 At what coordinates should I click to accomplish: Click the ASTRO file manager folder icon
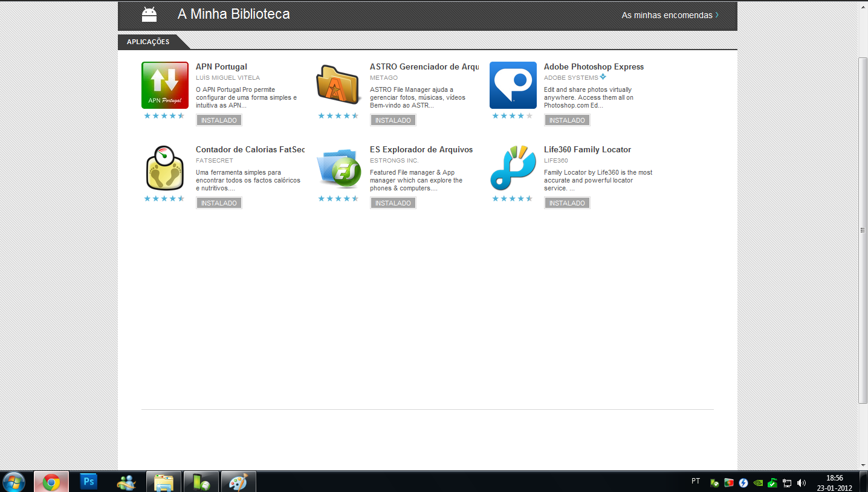338,85
